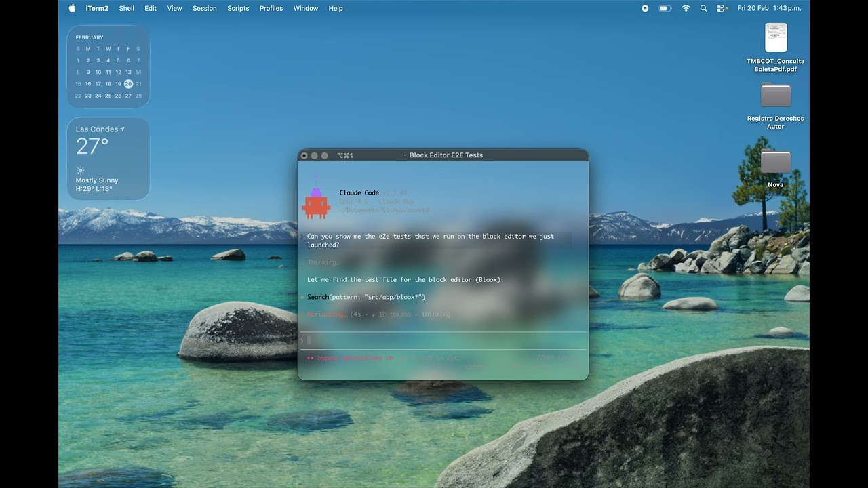Click the Mostly Sunny weather condition text

tap(97, 180)
